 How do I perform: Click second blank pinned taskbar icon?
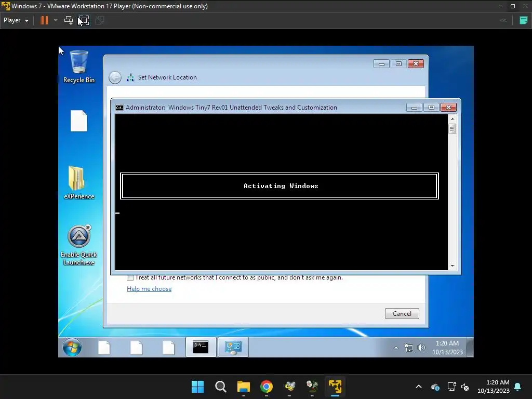tap(137, 348)
